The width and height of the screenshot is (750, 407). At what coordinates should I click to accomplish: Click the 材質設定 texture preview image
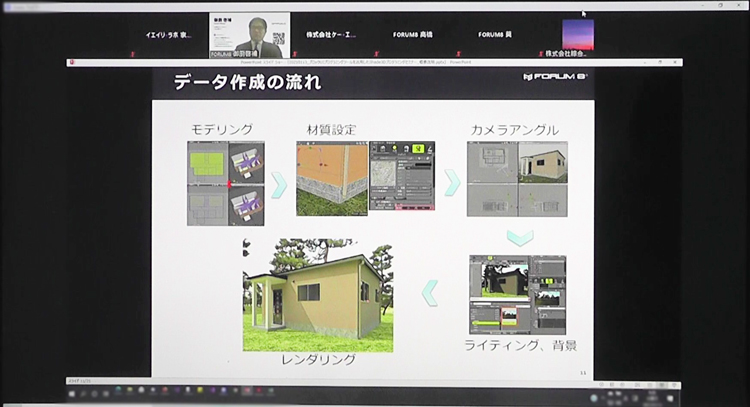[x=332, y=178]
